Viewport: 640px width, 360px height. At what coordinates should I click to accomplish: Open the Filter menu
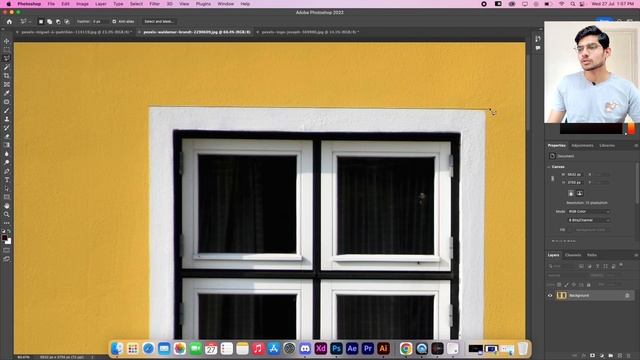click(x=154, y=4)
